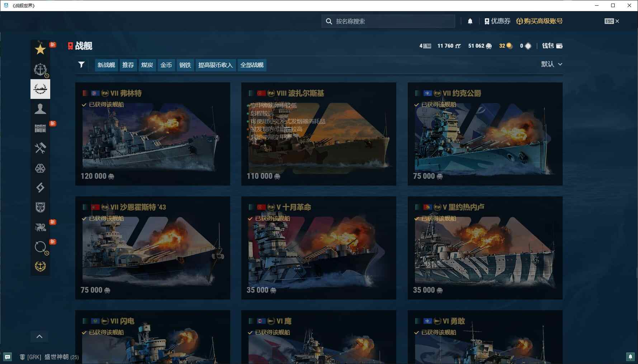Close the armory with ESC button
638x364 pixels.
click(x=611, y=21)
